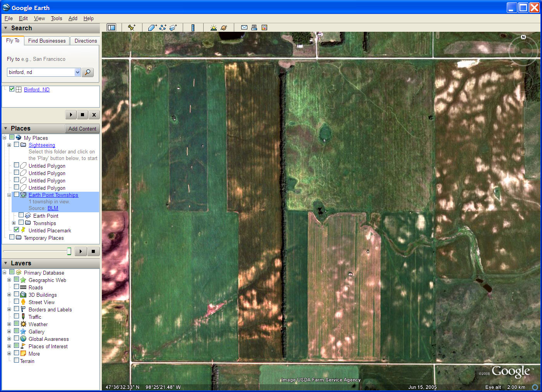Collapse the Search panel header triangle

tap(5, 28)
